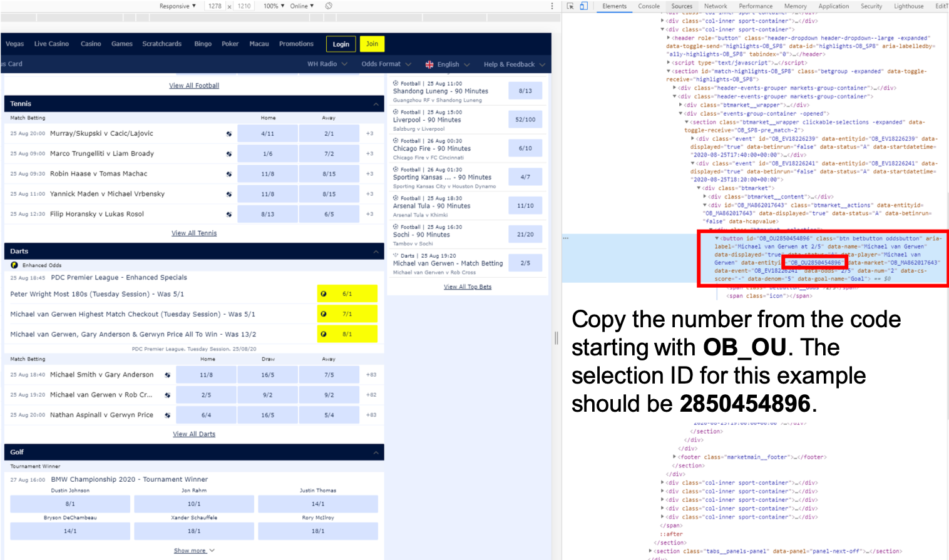Open the Odds Format dropdown
The width and height of the screenshot is (949, 560).
386,64
